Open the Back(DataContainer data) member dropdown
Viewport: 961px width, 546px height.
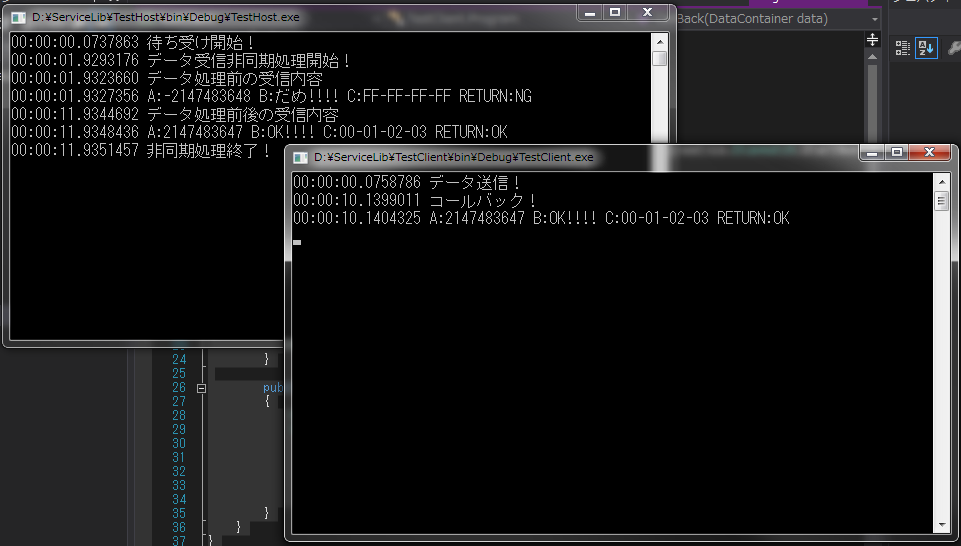pos(875,19)
